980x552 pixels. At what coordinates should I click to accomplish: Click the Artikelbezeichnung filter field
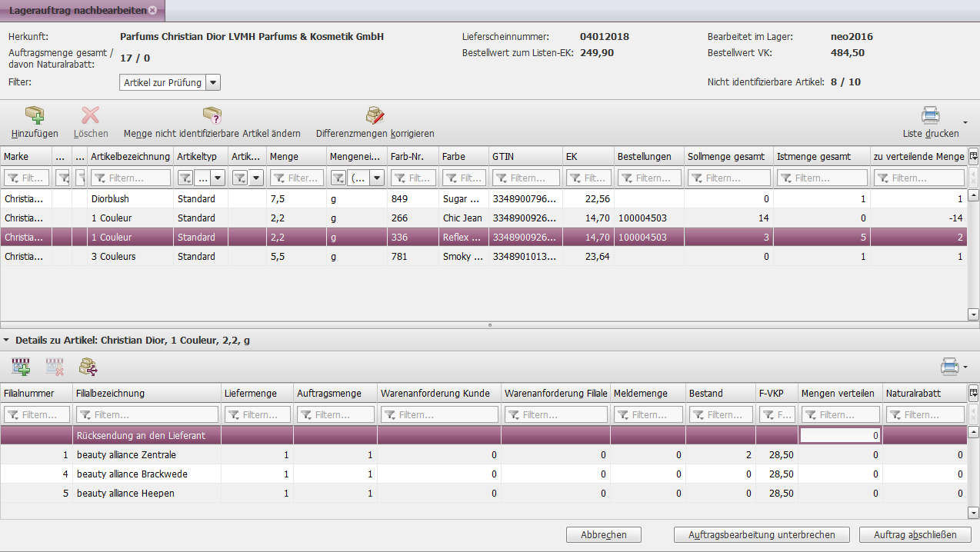tap(130, 178)
